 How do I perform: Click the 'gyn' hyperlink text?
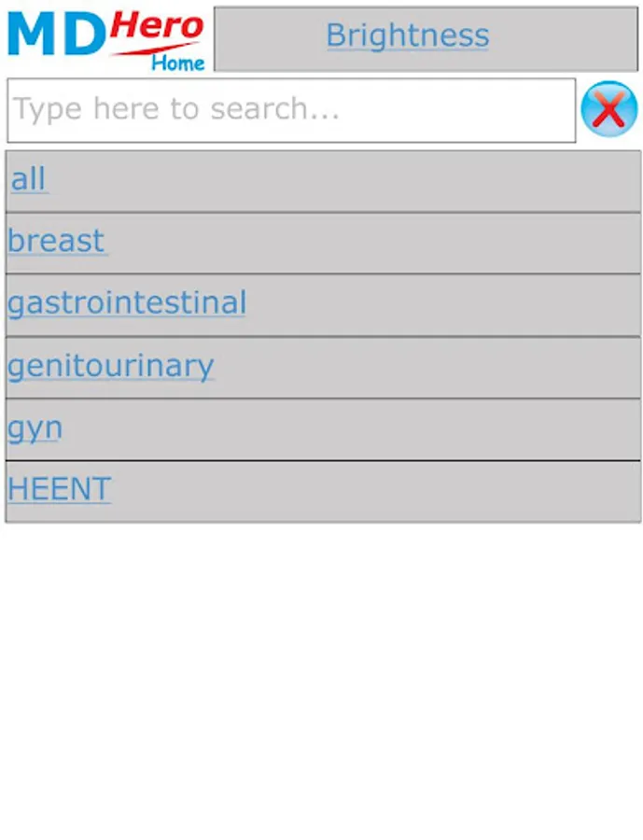click(35, 429)
